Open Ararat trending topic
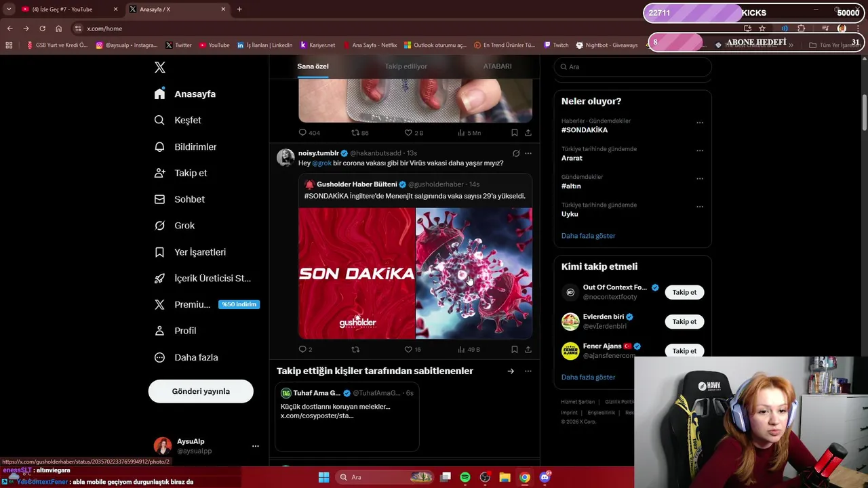The height and width of the screenshot is (488, 868). click(x=572, y=158)
